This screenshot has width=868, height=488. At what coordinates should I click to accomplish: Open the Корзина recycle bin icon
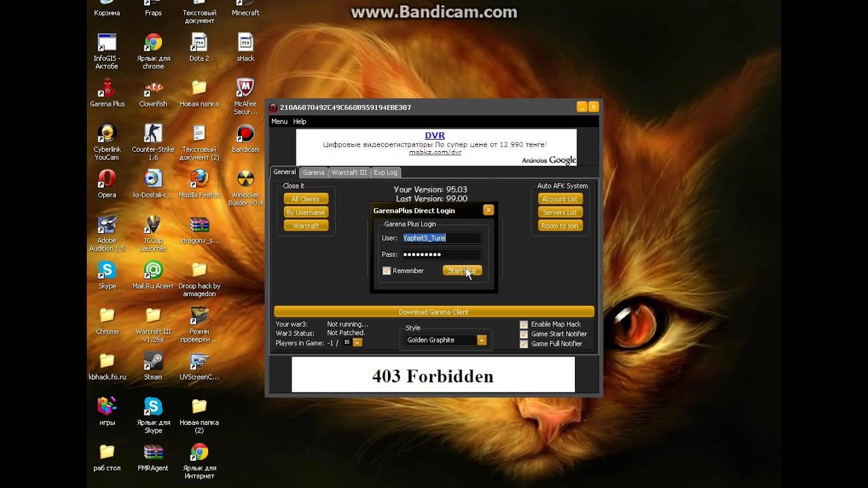coord(107,9)
